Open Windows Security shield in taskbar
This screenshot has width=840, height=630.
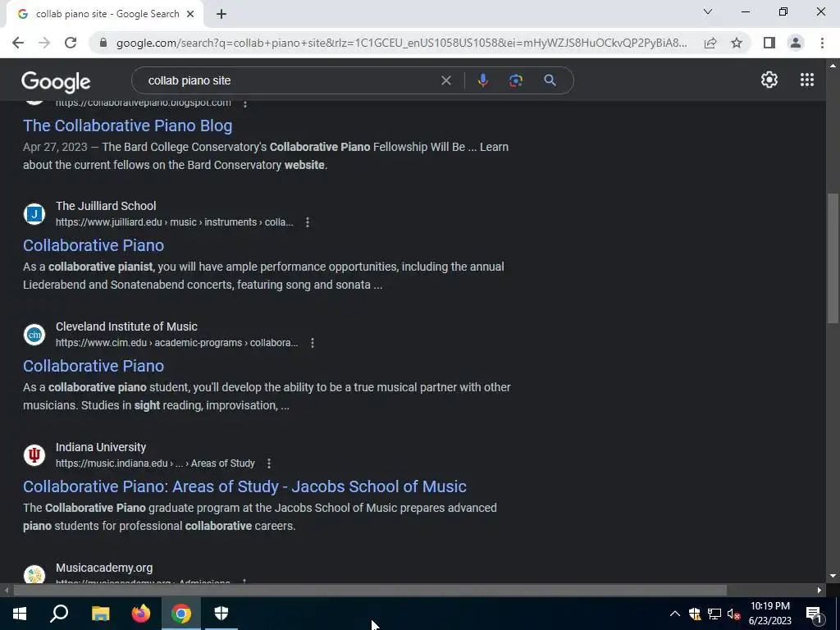(x=221, y=614)
